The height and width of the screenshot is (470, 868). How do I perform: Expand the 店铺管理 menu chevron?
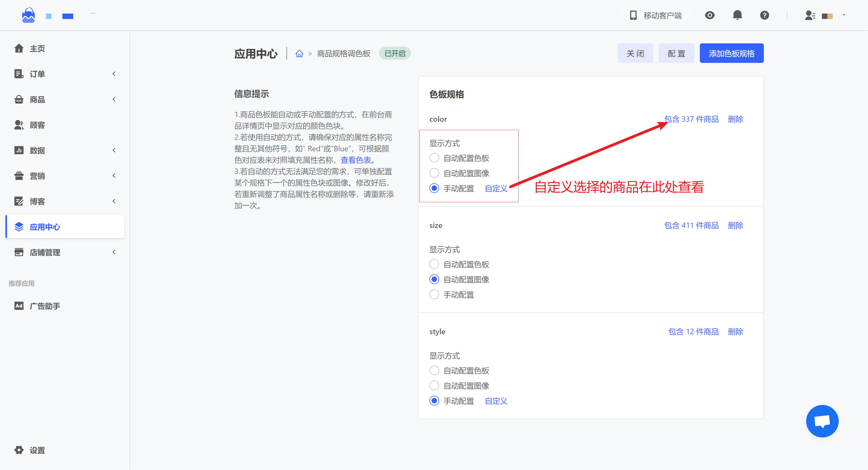pyautogui.click(x=114, y=252)
